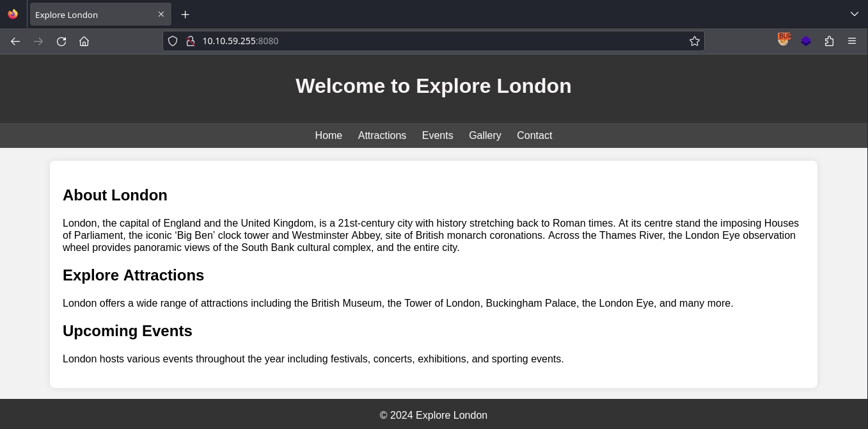Viewport: 868px width, 429px height.
Task: Open the Home navigation link
Action: 328,135
